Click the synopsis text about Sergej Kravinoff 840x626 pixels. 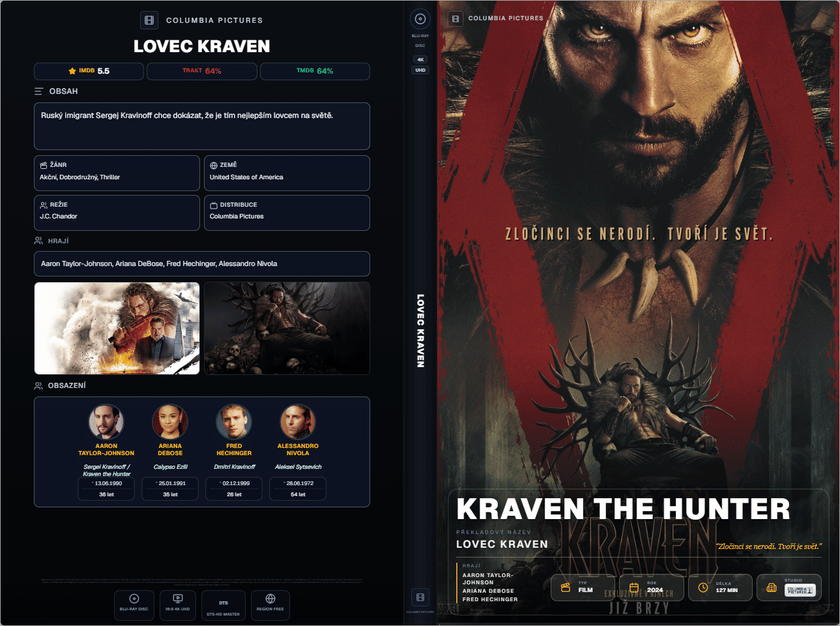coord(187,115)
